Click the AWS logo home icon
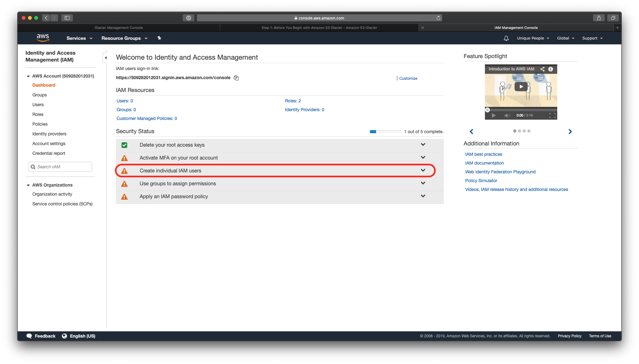The image size is (639, 364). tap(43, 38)
